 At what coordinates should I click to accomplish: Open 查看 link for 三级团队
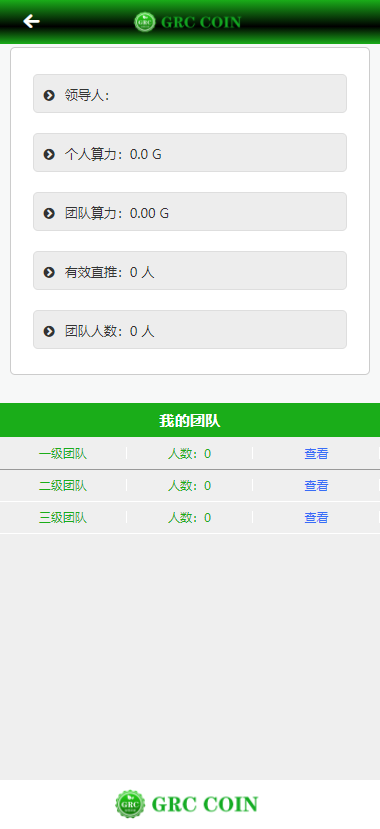click(316, 518)
